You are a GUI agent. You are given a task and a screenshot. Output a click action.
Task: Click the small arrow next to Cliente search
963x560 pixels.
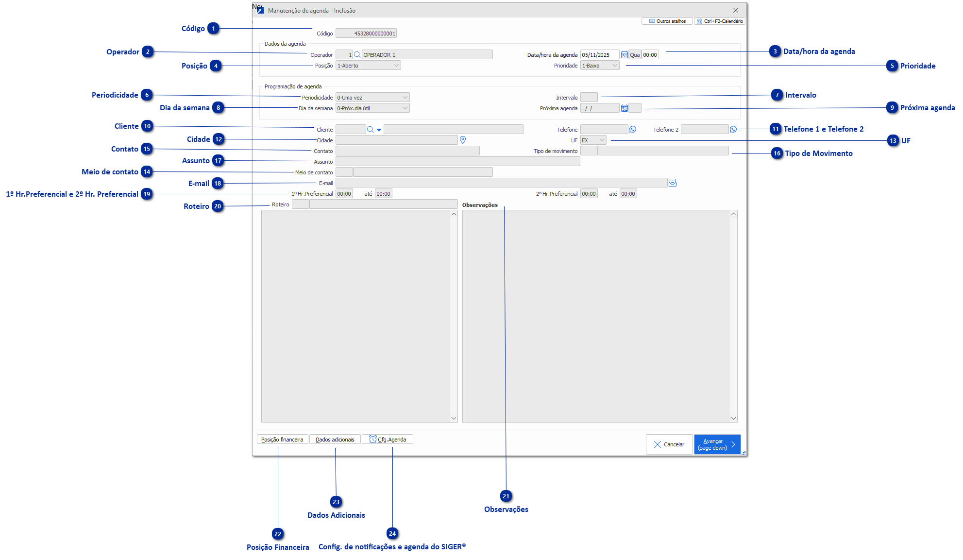pos(379,130)
